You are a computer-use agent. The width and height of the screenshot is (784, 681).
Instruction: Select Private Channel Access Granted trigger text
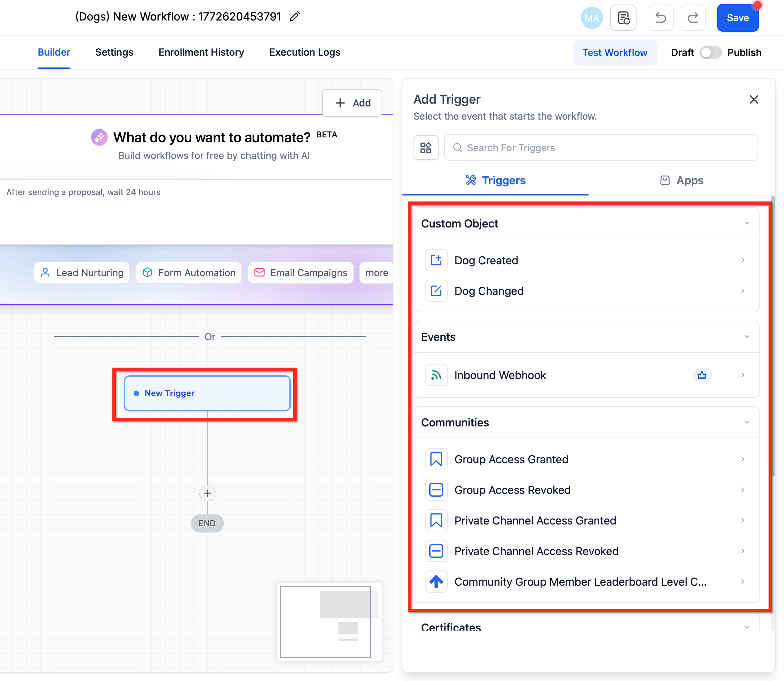(535, 520)
